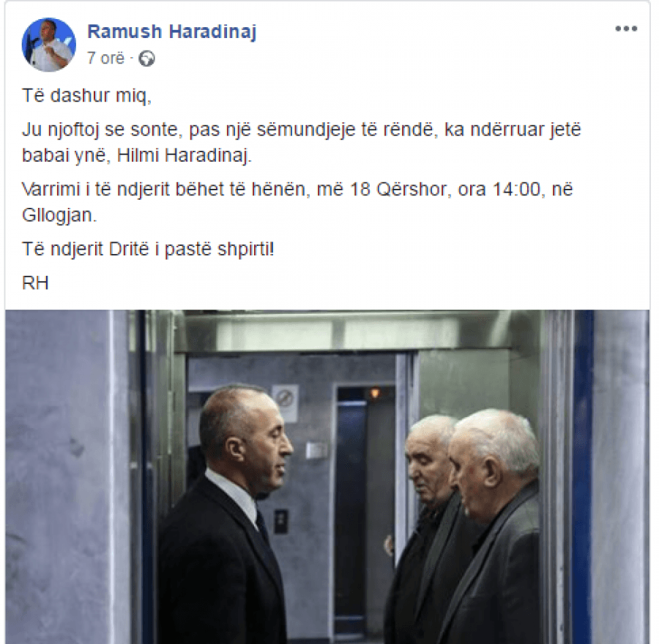659x644 pixels.
Task: Open the Ramush Haradinaj name link
Action: click(x=171, y=31)
